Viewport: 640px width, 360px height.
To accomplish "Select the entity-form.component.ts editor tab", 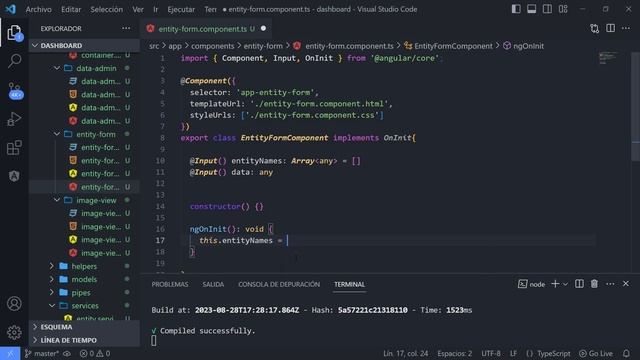I will (206, 29).
